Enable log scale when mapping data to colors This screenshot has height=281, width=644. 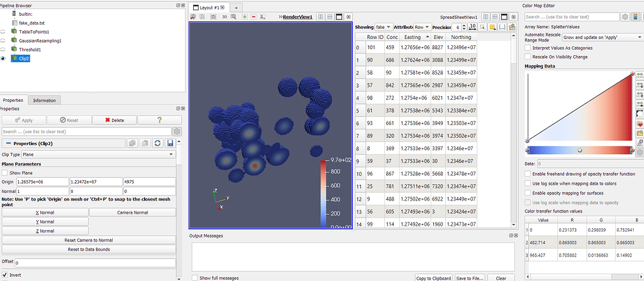click(528, 183)
